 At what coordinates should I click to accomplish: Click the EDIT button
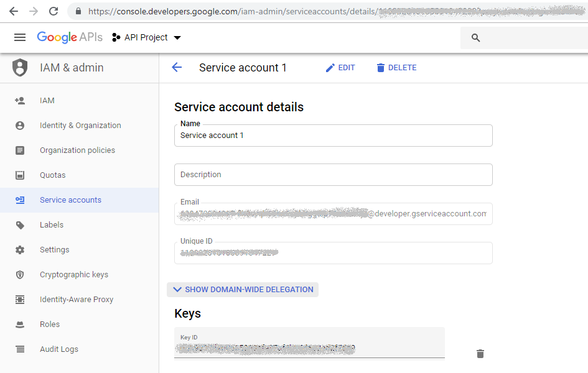[x=340, y=68]
